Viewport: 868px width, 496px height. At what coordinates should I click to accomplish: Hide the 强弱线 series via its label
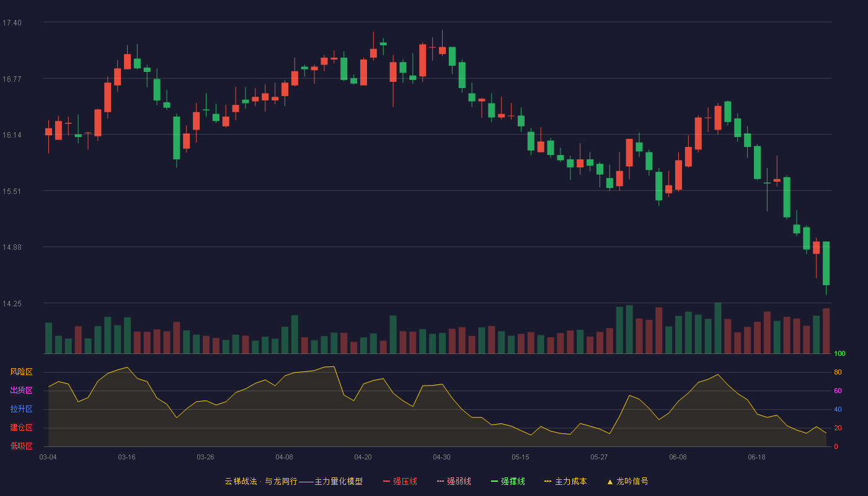point(459,481)
